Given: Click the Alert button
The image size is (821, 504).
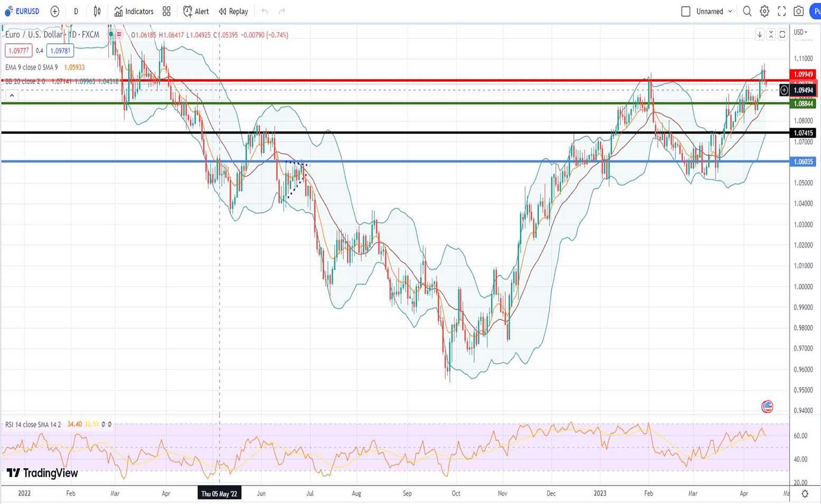Looking at the screenshot, I should click(196, 11).
